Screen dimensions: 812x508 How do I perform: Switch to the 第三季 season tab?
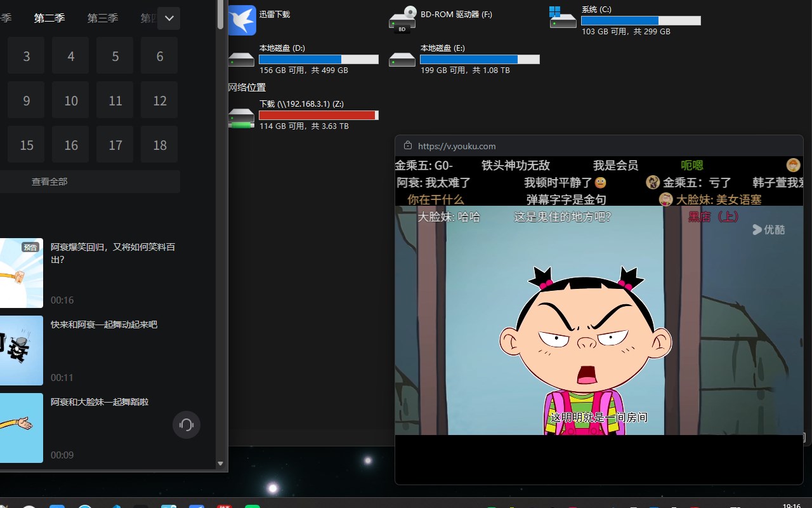(x=103, y=18)
